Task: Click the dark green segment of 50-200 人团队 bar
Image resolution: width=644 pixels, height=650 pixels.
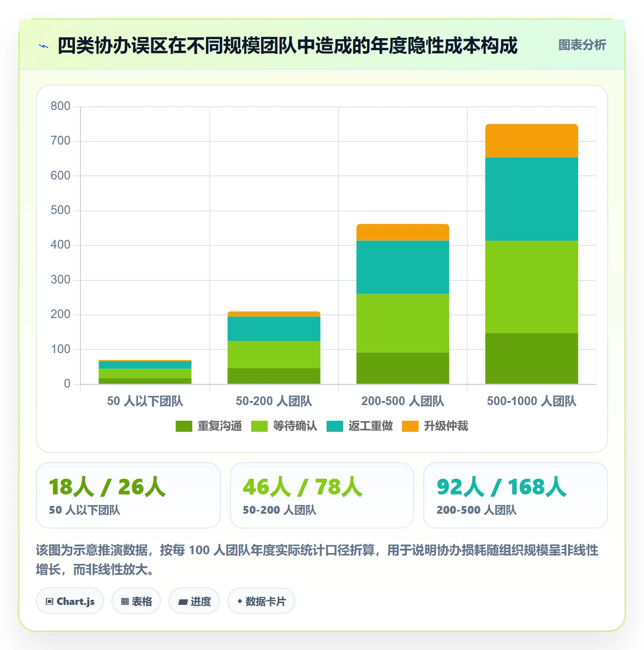Action: tap(274, 376)
